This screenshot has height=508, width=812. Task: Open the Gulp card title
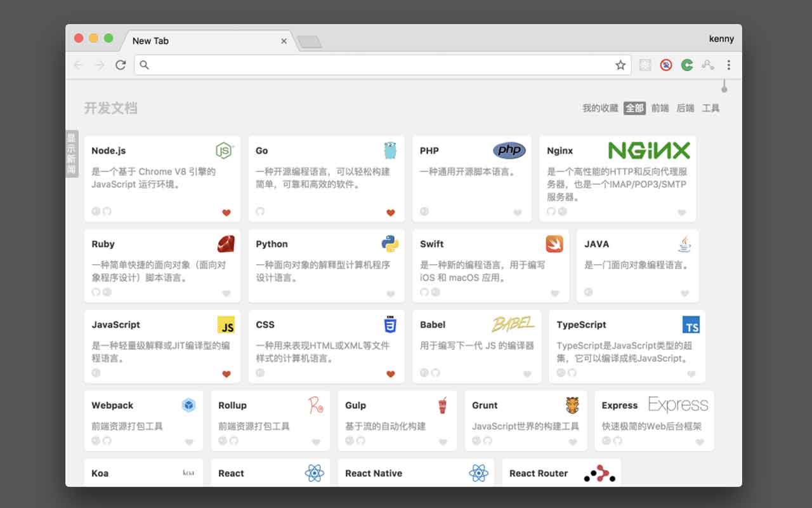[355, 405]
